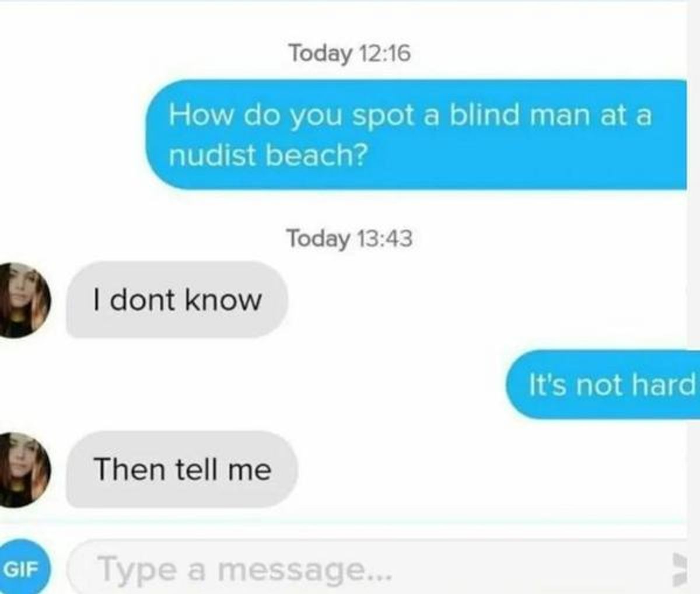Focus the "Type a message..." input field

click(x=376, y=568)
